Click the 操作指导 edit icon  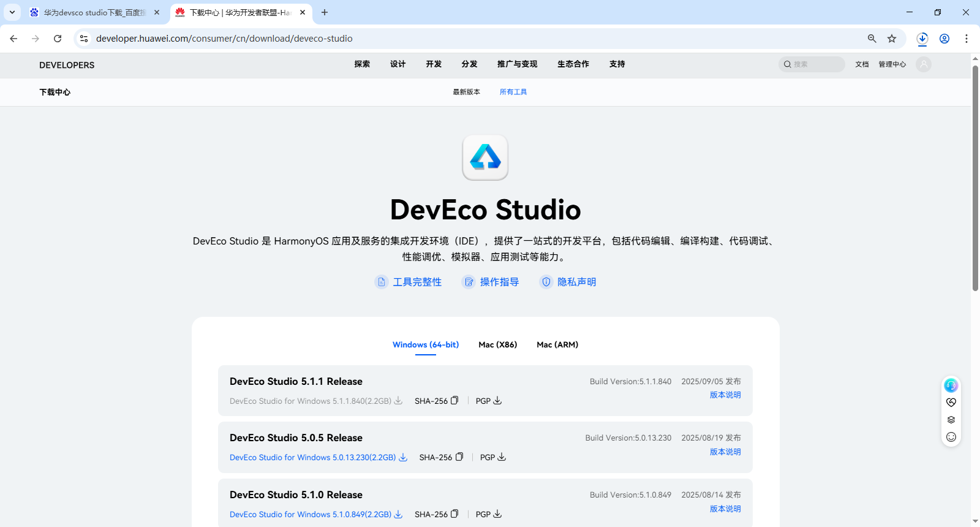pos(469,282)
